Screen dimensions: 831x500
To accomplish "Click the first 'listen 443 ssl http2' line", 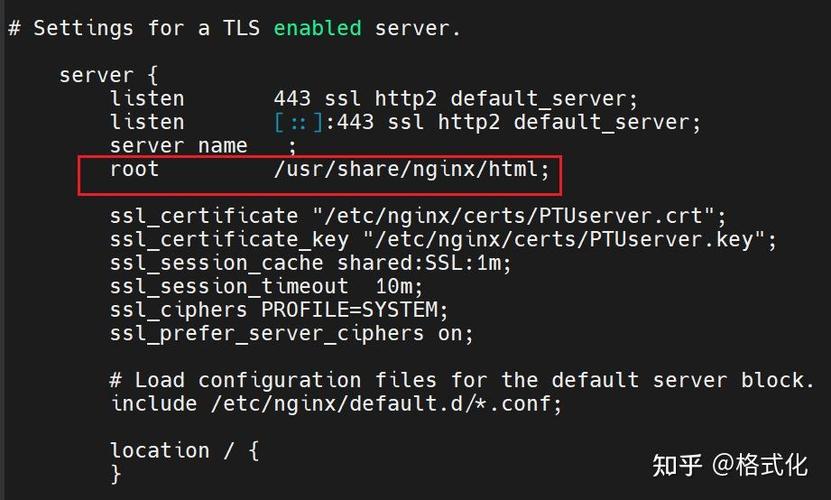I will [x=374, y=99].
